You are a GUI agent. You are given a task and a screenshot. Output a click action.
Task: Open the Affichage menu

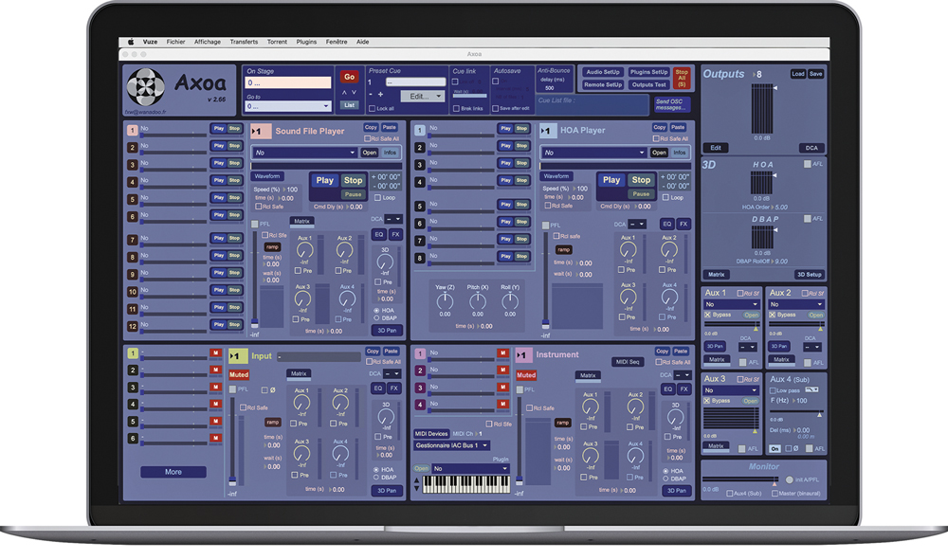(x=208, y=42)
